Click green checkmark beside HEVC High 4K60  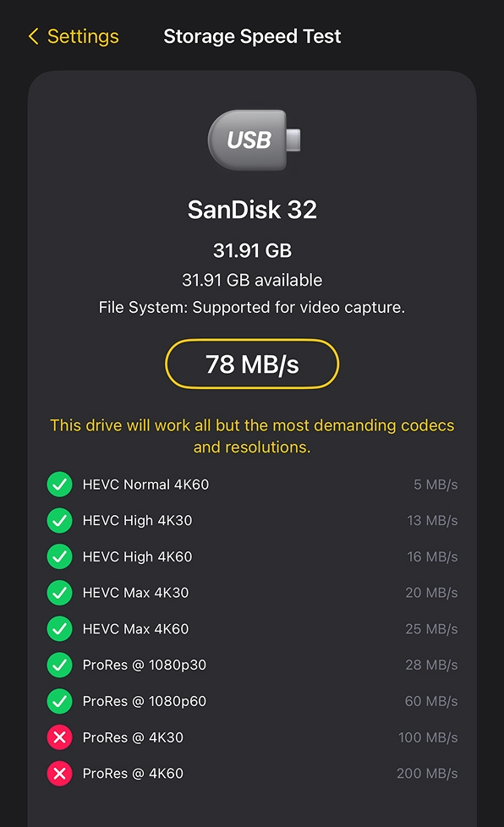pyautogui.click(x=59, y=556)
